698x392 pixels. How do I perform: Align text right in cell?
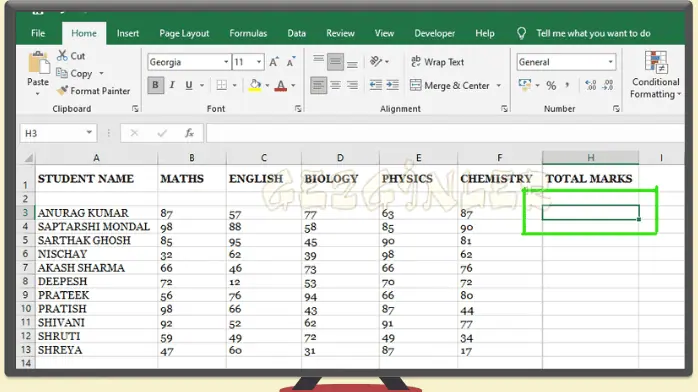[352, 85]
